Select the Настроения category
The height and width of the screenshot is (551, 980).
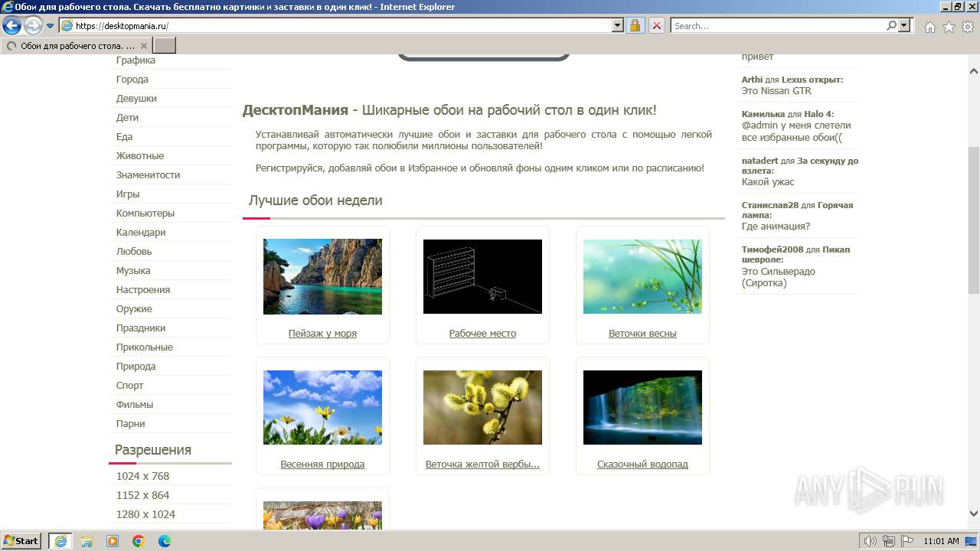pos(143,290)
